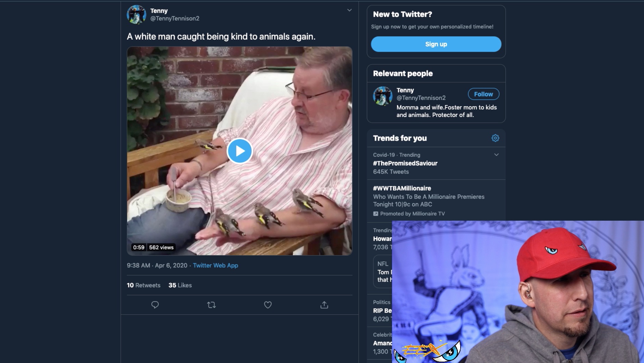Viewport: 644px width, 363px height.
Task: Click the reply speech bubble icon
Action: pyautogui.click(x=155, y=305)
